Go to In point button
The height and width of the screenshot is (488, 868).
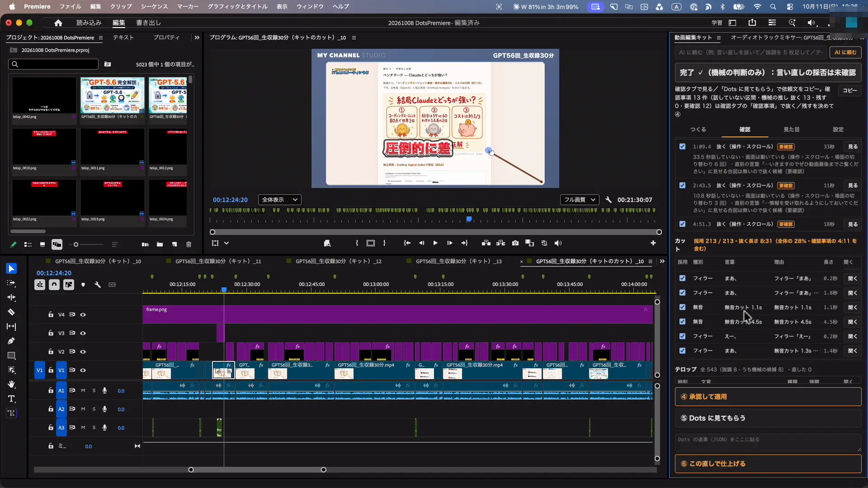[407, 243]
